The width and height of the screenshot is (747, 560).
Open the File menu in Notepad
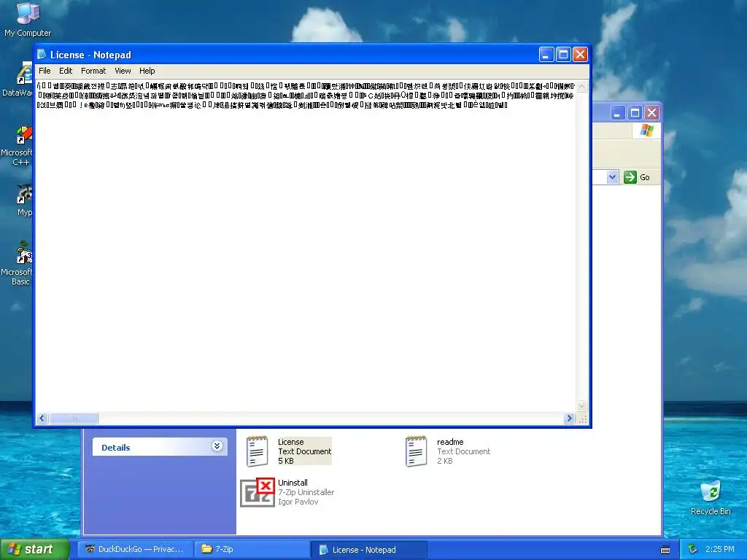[x=44, y=71]
